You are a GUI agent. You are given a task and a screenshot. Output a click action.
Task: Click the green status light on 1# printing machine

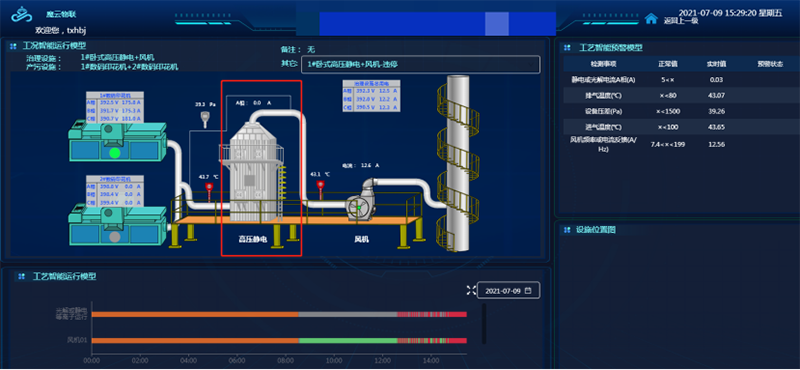click(115, 152)
